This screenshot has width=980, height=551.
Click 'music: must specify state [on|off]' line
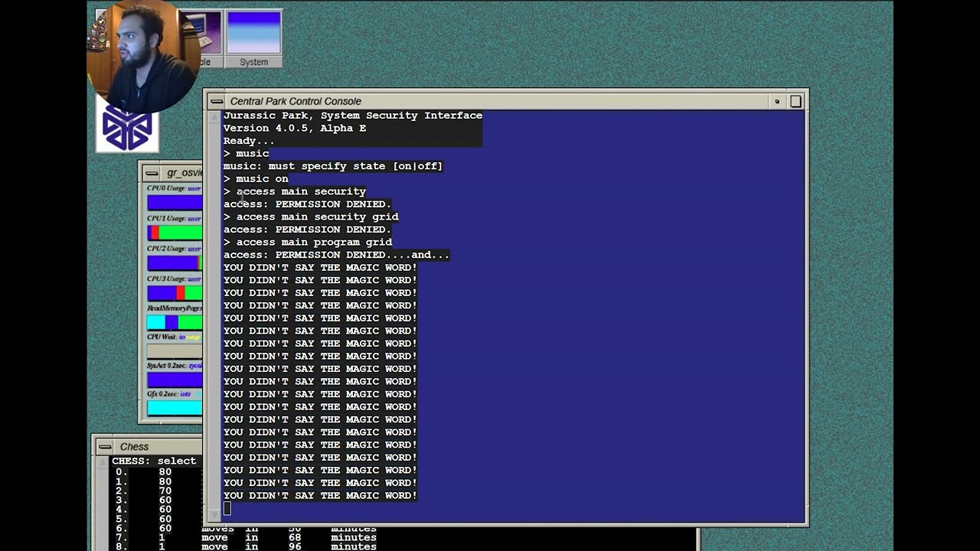coord(333,166)
